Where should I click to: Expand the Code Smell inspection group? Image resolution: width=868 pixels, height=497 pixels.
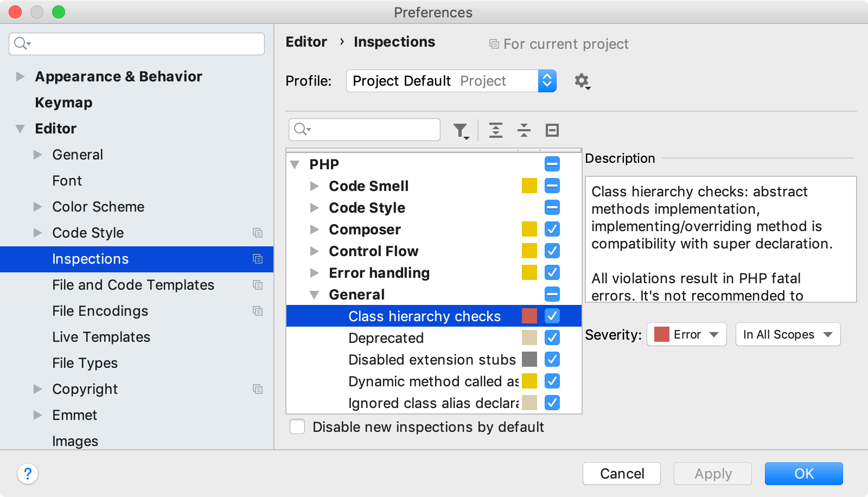point(314,186)
